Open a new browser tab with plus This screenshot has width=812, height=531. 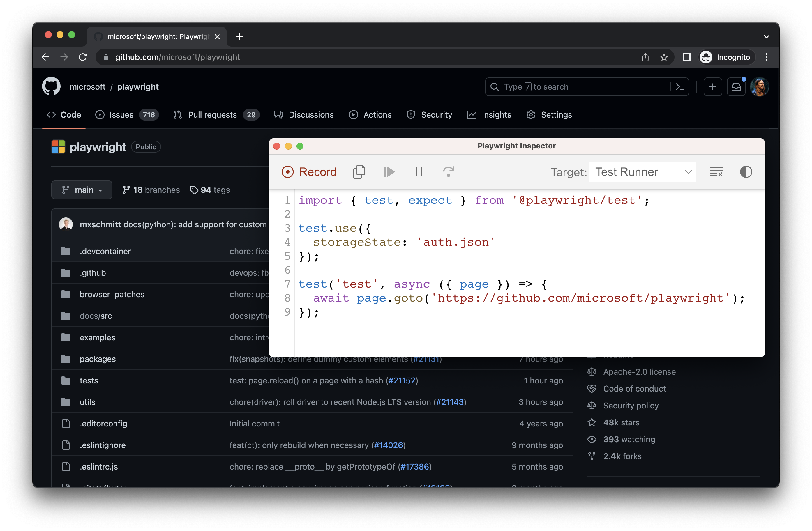[239, 36]
